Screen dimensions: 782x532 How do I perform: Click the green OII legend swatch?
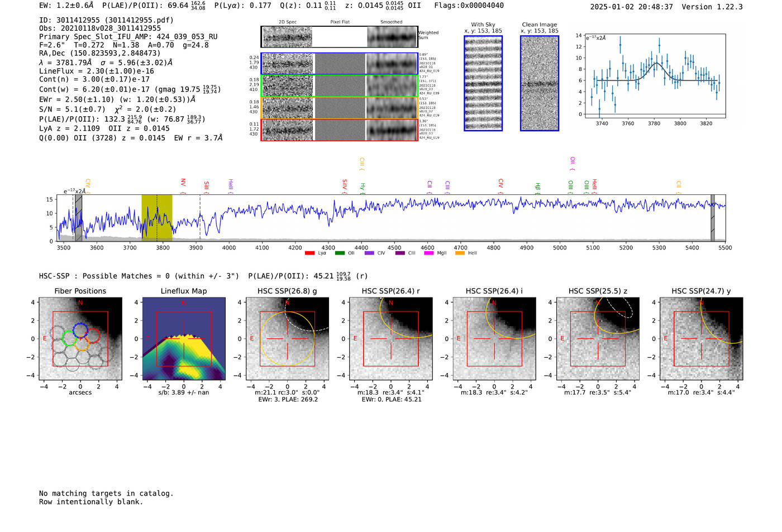pyautogui.click(x=340, y=253)
